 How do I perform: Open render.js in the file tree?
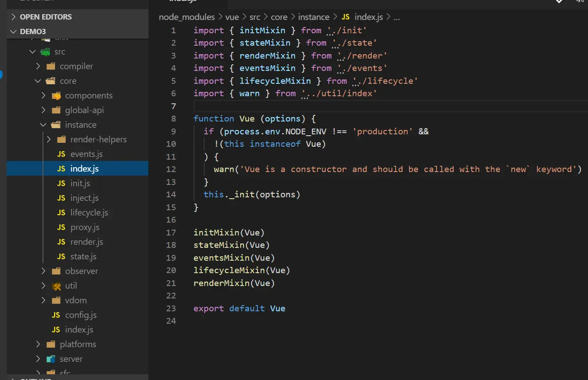click(x=87, y=242)
